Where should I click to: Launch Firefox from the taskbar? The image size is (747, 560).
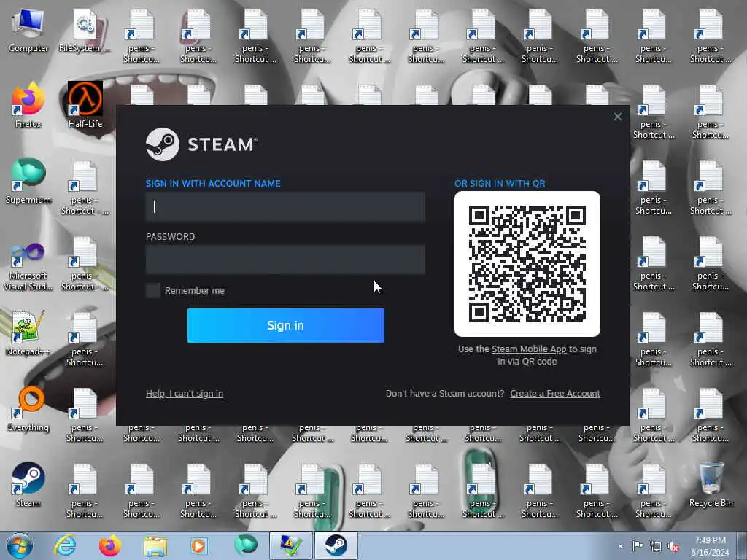[x=109, y=545]
